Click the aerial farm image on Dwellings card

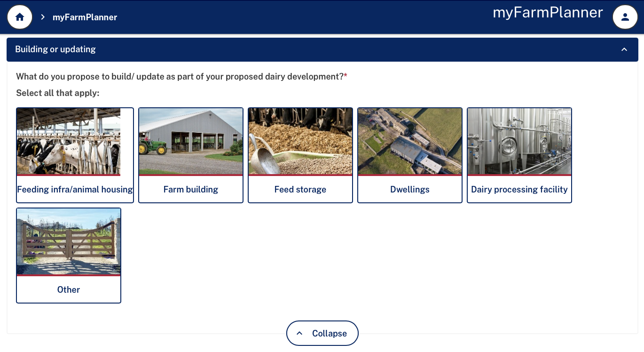[x=409, y=141]
